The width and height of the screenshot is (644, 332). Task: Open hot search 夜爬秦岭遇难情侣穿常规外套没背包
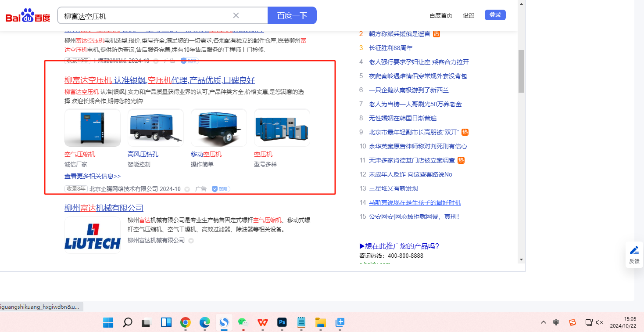coord(418,76)
